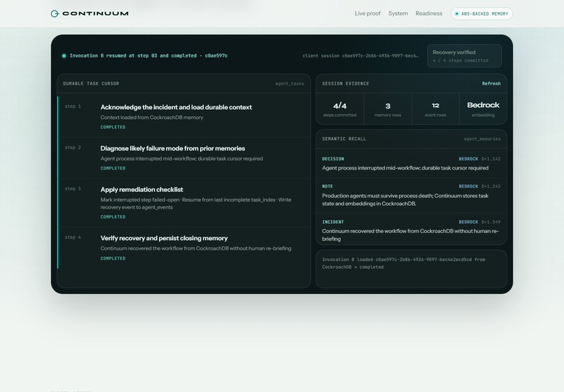The image size is (564, 392).
Task: Click the client session ID text
Action: click(360, 56)
